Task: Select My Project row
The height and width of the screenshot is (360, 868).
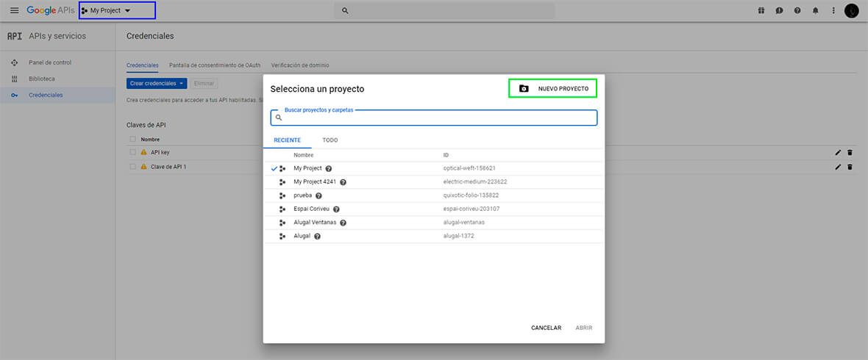Action: click(433, 168)
